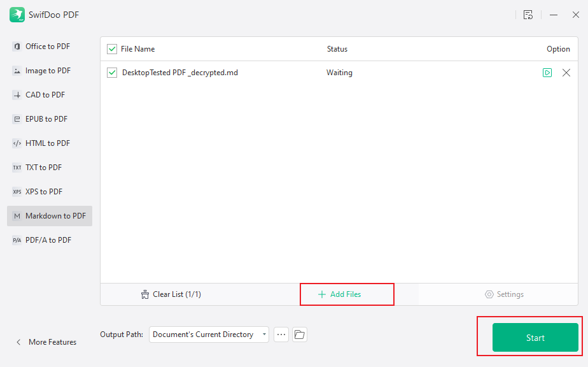588x367 pixels.
Task: Select the Office to PDF conversion icon
Action: tap(16, 46)
